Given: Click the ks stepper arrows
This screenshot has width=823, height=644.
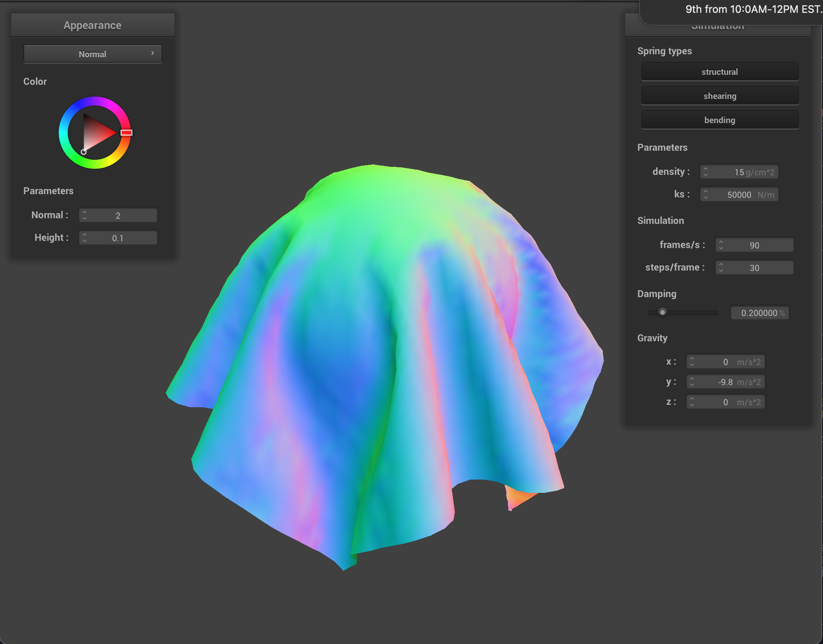Looking at the screenshot, I should pyautogui.click(x=706, y=195).
